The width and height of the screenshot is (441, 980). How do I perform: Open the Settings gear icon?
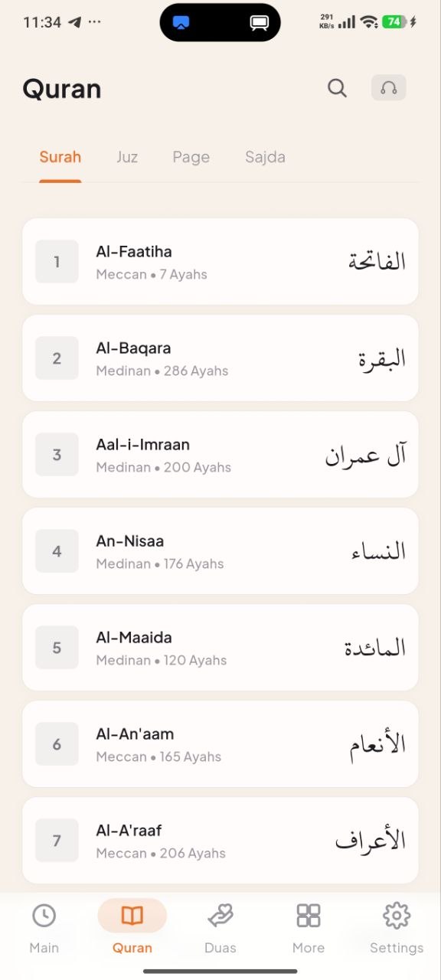[x=397, y=915]
